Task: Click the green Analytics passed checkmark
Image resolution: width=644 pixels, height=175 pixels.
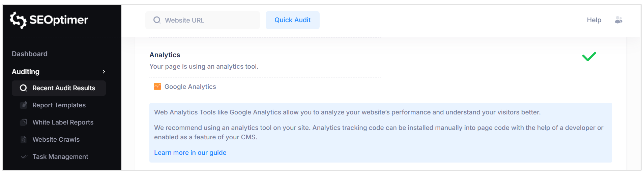Action: click(589, 57)
